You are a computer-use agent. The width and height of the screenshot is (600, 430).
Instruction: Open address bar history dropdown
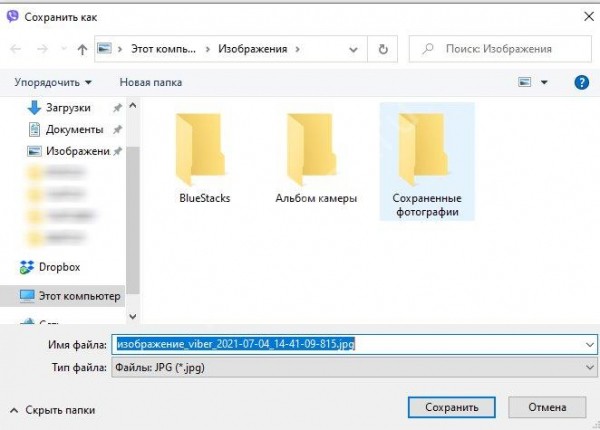354,49
